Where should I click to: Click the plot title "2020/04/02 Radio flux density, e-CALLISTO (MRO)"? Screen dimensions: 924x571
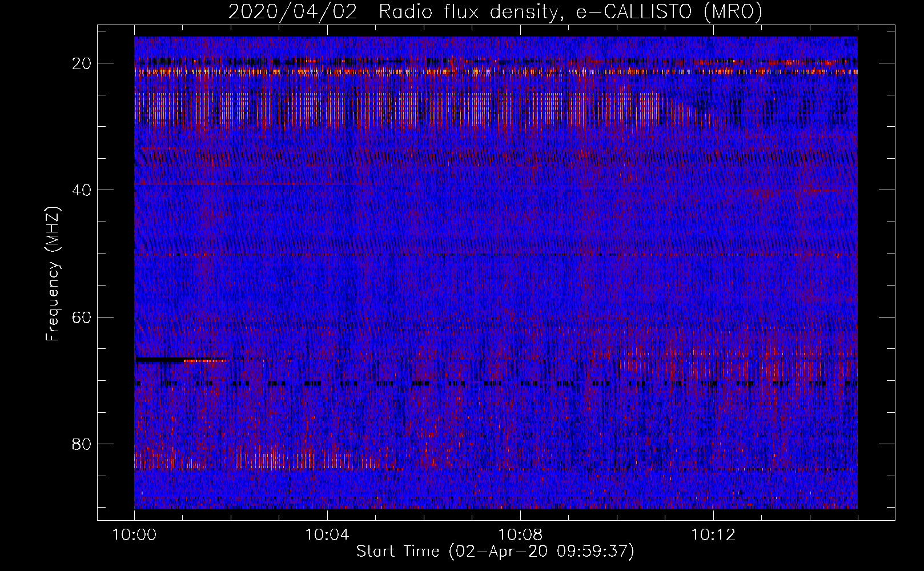tap(495, 12)
